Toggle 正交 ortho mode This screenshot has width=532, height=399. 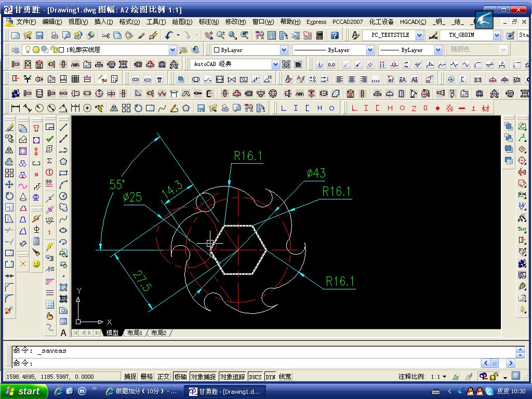click(163, 377)
